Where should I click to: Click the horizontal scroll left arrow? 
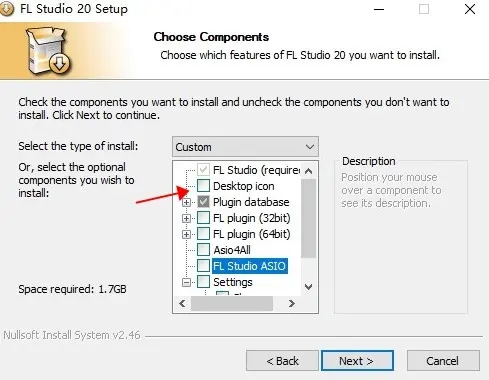click(182, 303)
